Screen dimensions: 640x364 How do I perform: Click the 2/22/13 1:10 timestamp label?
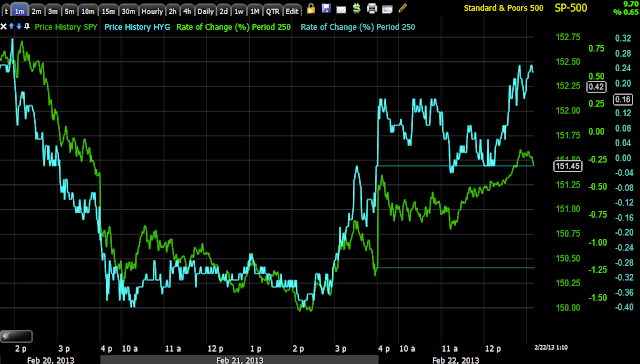click(x=551, y=347)
